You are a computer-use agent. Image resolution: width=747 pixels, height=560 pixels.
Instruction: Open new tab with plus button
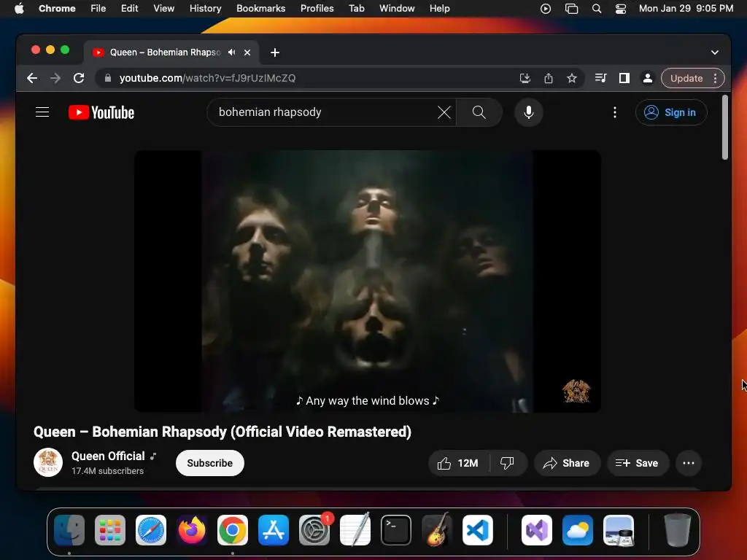275,52
